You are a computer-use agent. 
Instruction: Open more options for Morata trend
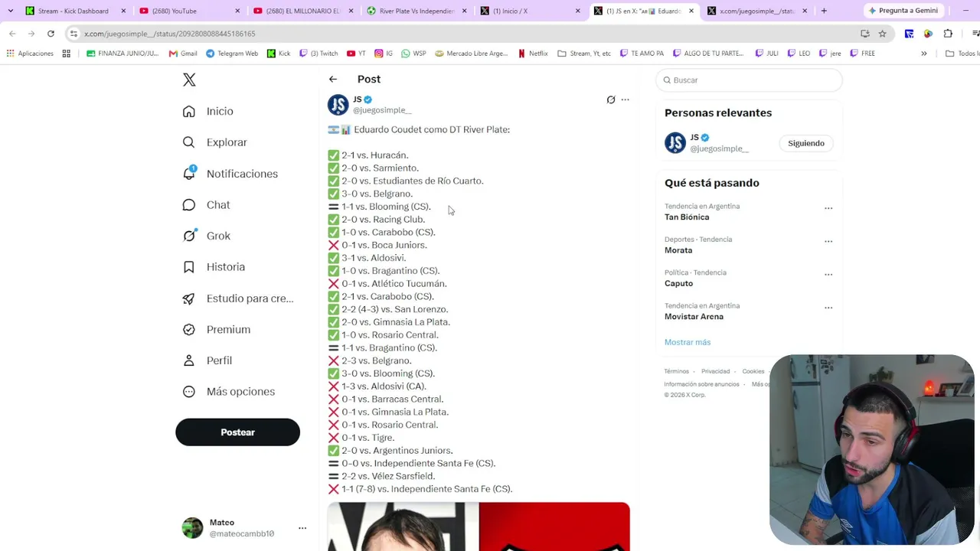click(828, 241)
